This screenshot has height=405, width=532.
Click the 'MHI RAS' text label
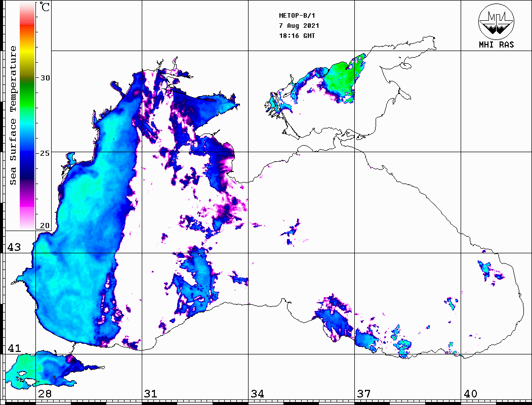point(496,44)
